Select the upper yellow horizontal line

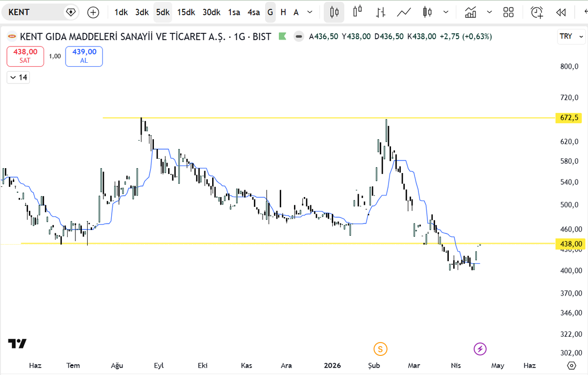point(328,118)
